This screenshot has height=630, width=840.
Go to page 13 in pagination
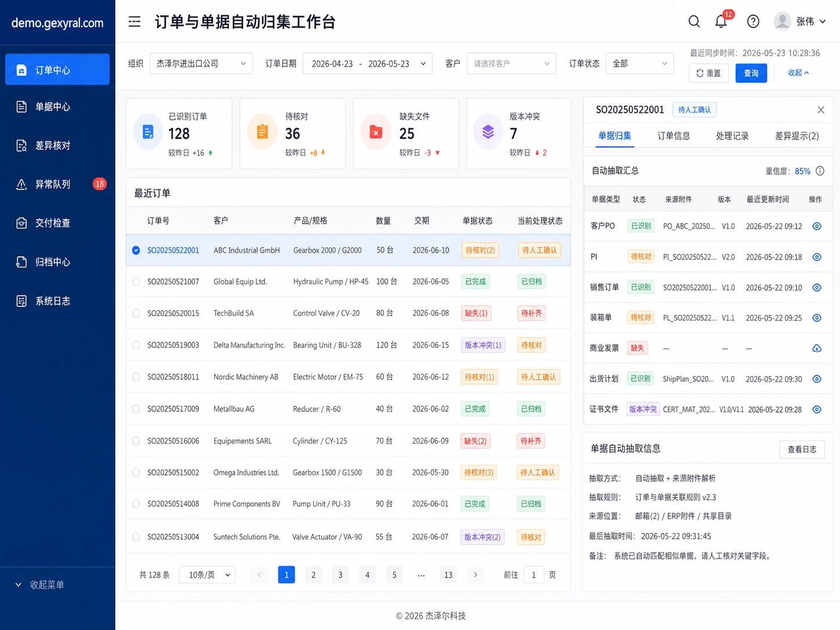coord(448,575)
